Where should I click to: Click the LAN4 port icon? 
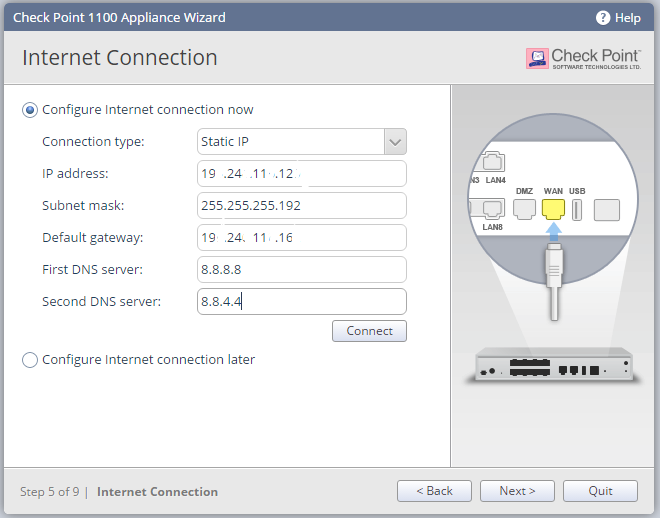493,162
